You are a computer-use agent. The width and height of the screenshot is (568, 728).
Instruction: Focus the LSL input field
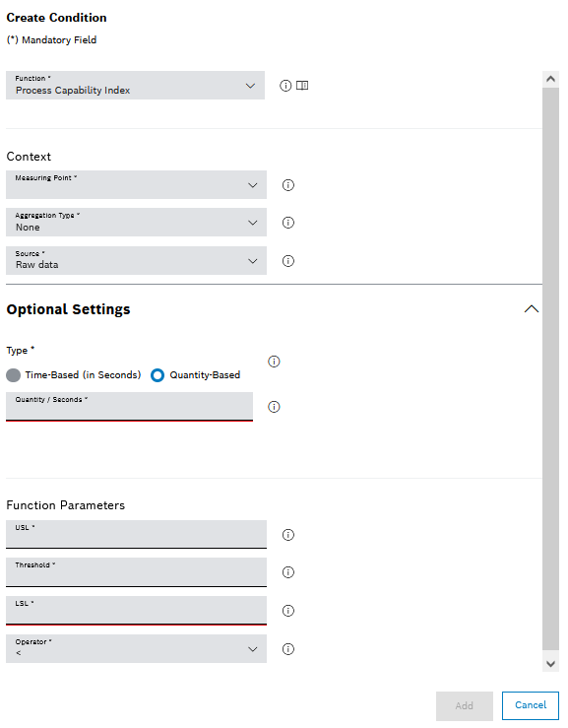(x=136, y=611)
